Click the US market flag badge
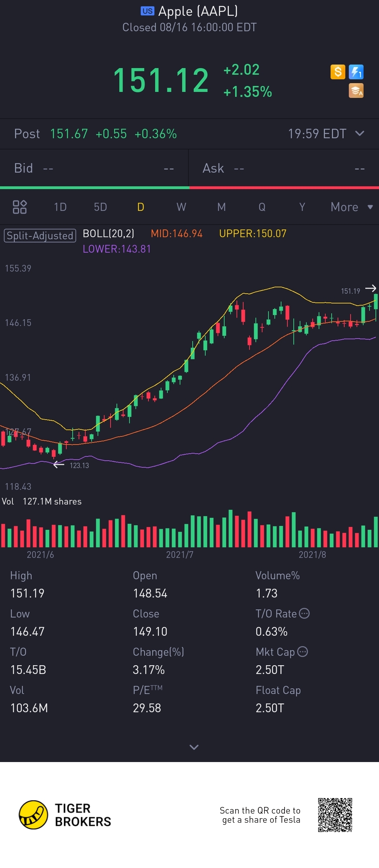The width and height of the screenshot is (379, 868). click(x=147, y=11)
